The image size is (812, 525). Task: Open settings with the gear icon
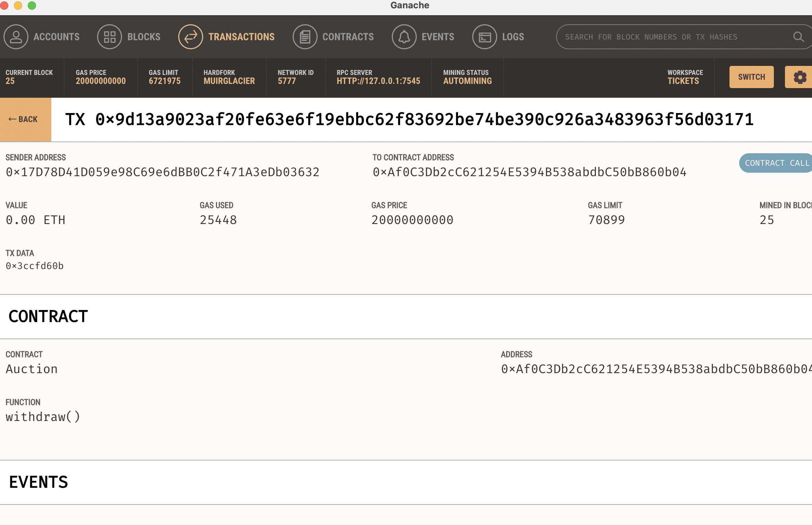(x=800, y=77)
